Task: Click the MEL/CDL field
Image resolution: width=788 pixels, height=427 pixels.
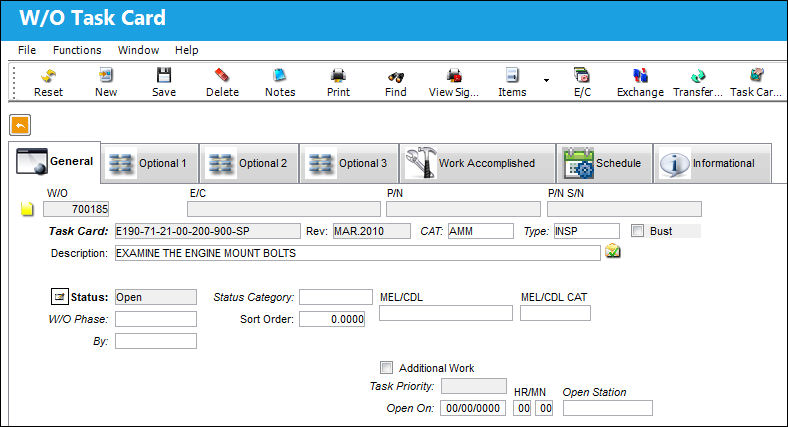Action: point(446,313)
